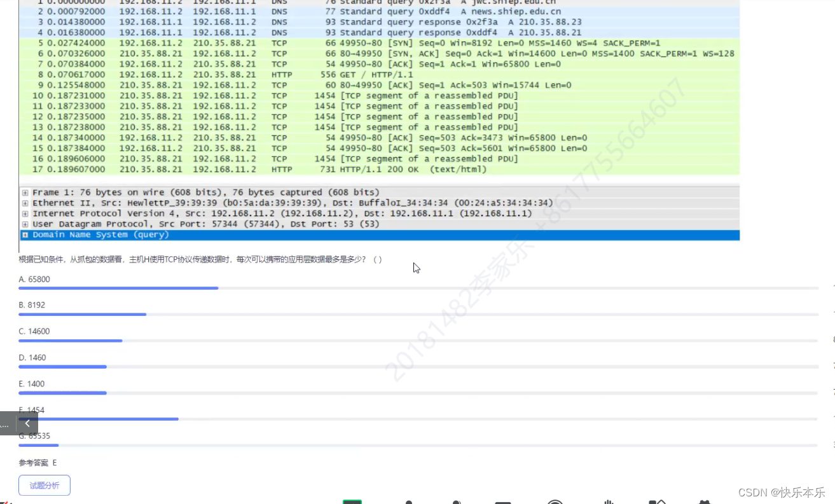Choose answer option G. 65535

pyautogui.click(x=34, y=436)
